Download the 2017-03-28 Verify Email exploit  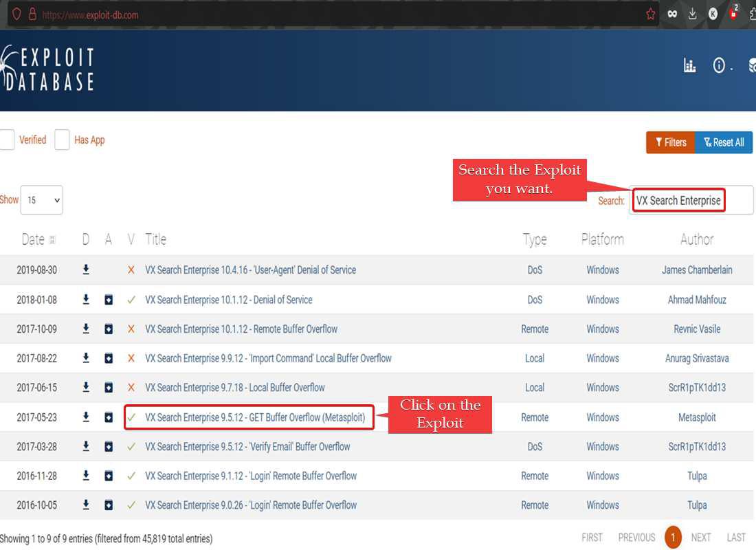point(86,446)
